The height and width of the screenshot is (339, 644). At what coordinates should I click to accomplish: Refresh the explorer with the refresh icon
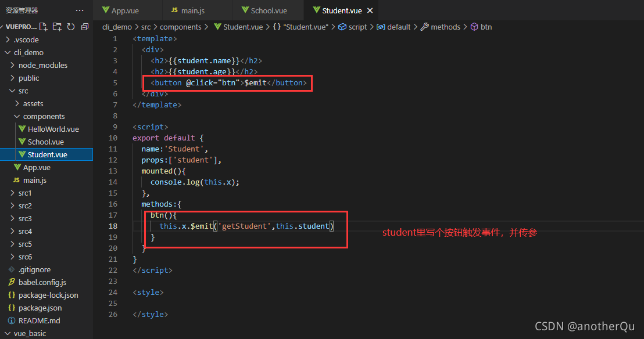pos(71,27)
